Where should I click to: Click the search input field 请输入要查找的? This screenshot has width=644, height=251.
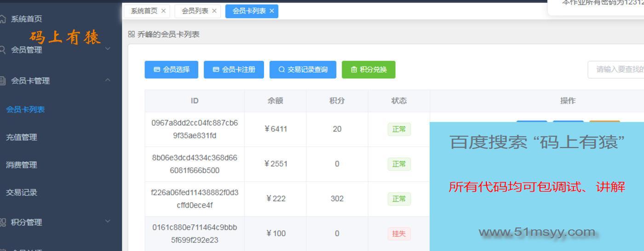[x=616, y=70]
